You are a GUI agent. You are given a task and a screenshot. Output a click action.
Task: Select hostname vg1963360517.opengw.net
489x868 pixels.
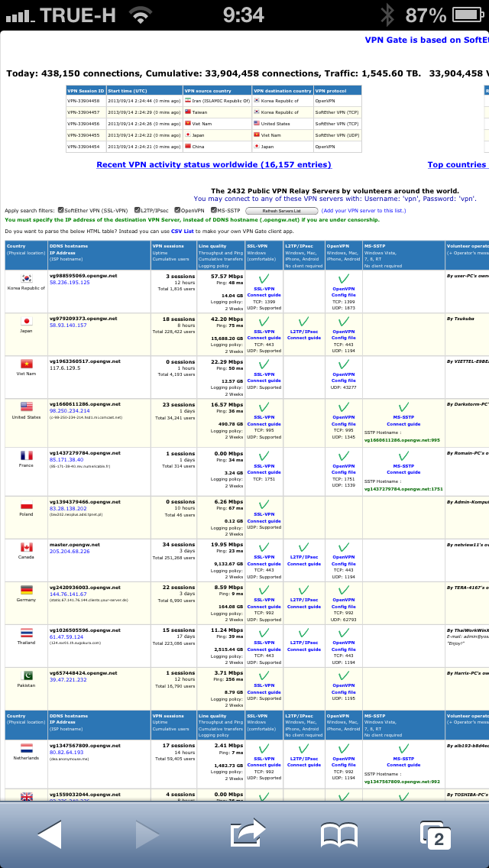pos(85,361)
